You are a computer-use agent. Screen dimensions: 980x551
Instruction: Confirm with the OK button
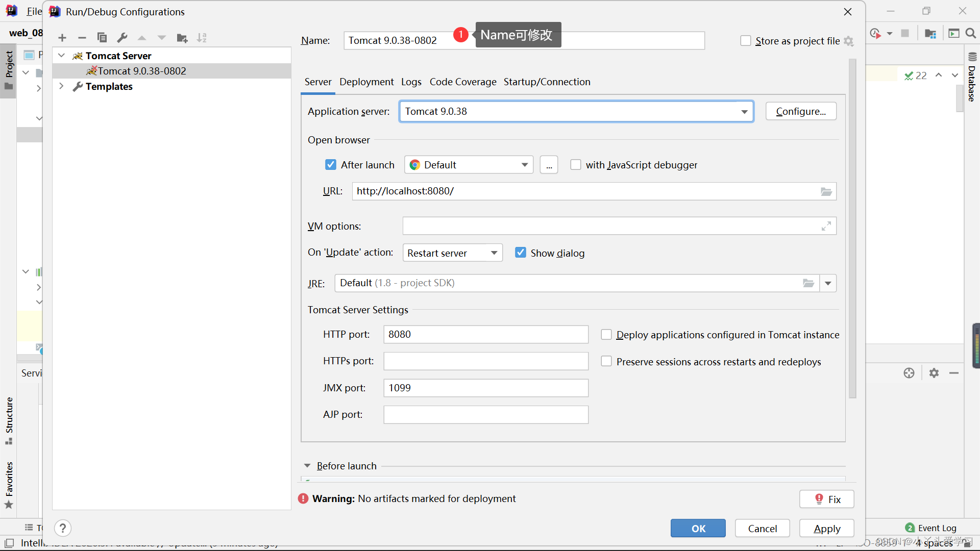(x=698, y=529)
